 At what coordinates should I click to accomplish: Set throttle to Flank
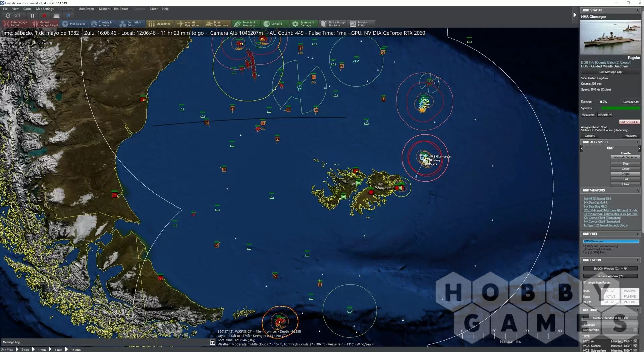625,184
